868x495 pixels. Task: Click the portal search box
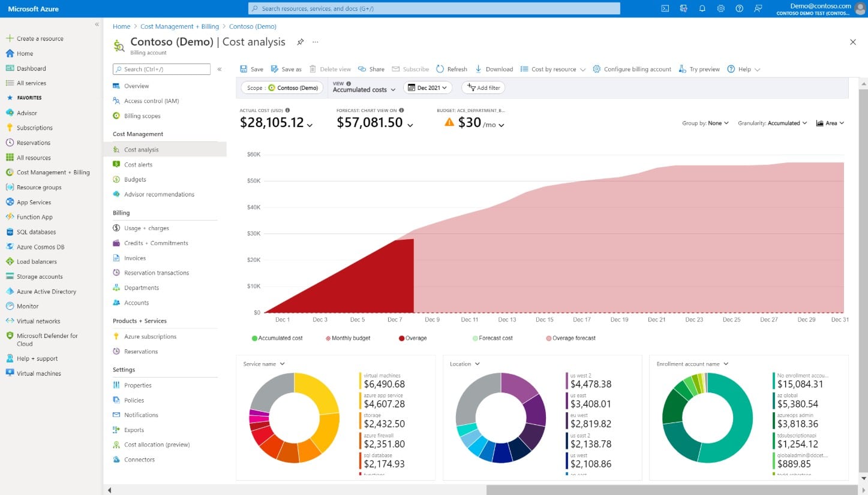pos(434,8)
